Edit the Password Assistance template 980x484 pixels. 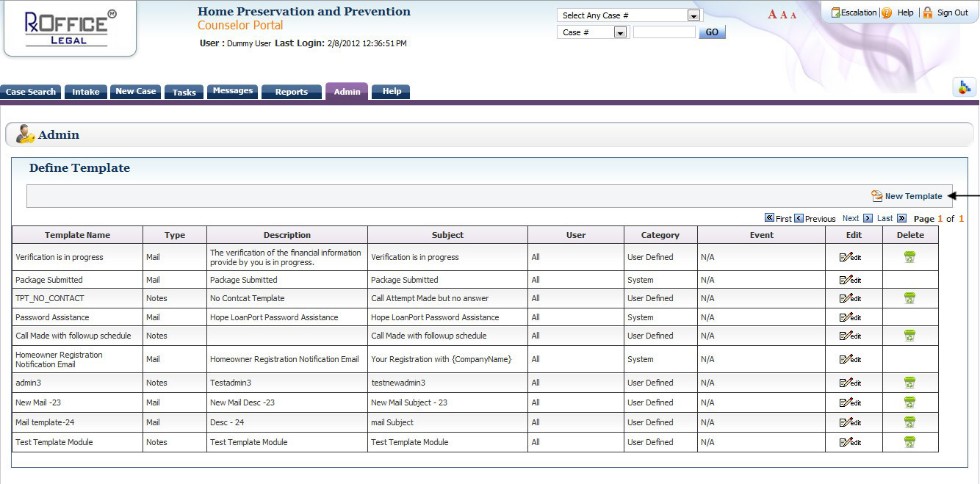click(x=850, y=317)
